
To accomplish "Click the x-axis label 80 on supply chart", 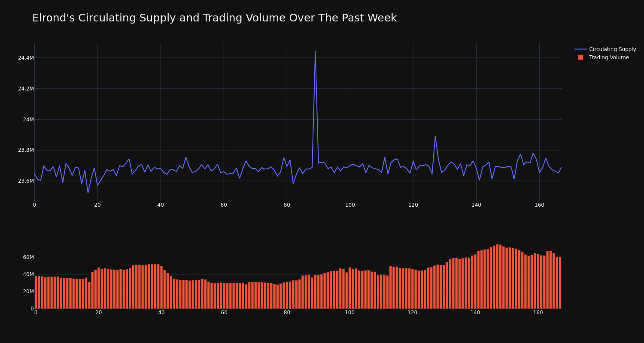I will tap(287, 205).
